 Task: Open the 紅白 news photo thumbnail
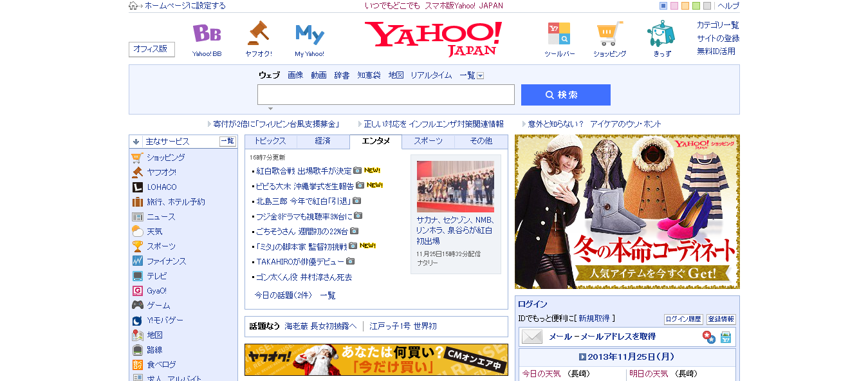(456, 186)
